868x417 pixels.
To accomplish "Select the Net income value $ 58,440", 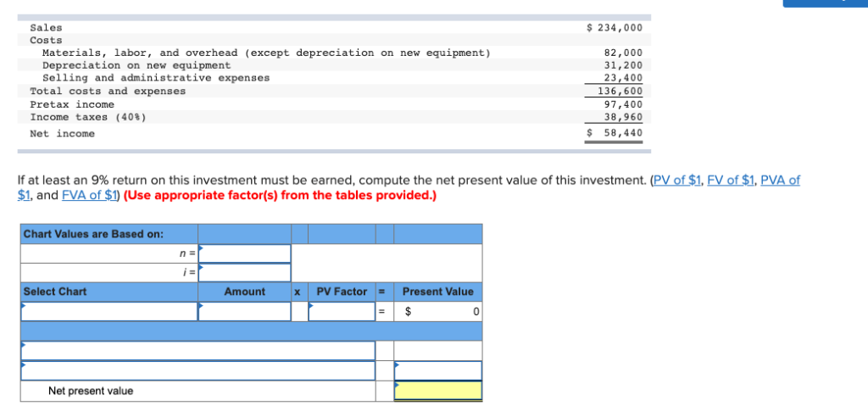I will [615, 133].
